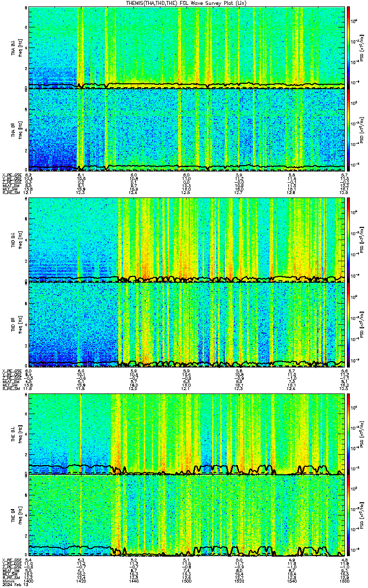Image resolution: width=368 pixels, height=588 pixels.
Task: Click the THEMIS FGL Wave Survey Plot title
Action: tap(187, 3)
